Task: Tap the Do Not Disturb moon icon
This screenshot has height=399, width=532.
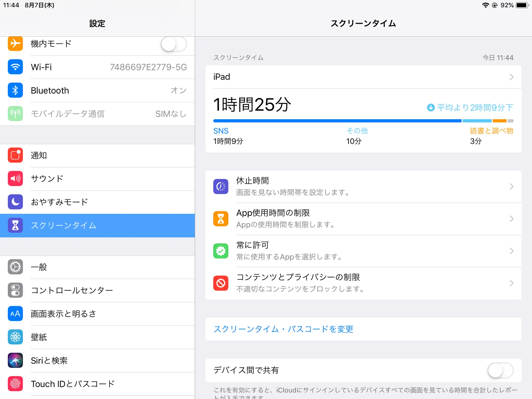Action: click(x=15, y=202)
